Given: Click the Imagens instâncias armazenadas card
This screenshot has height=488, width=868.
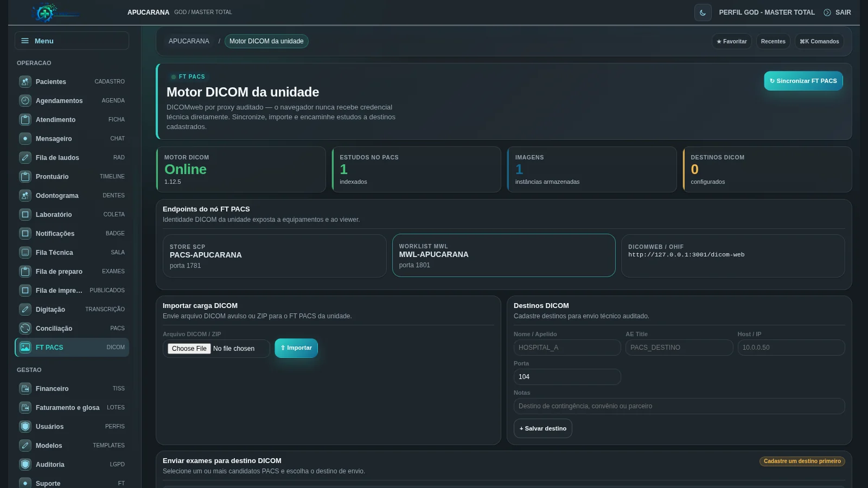Looking at the screenshot, I should pyautogui.click(x=592, y=169).
